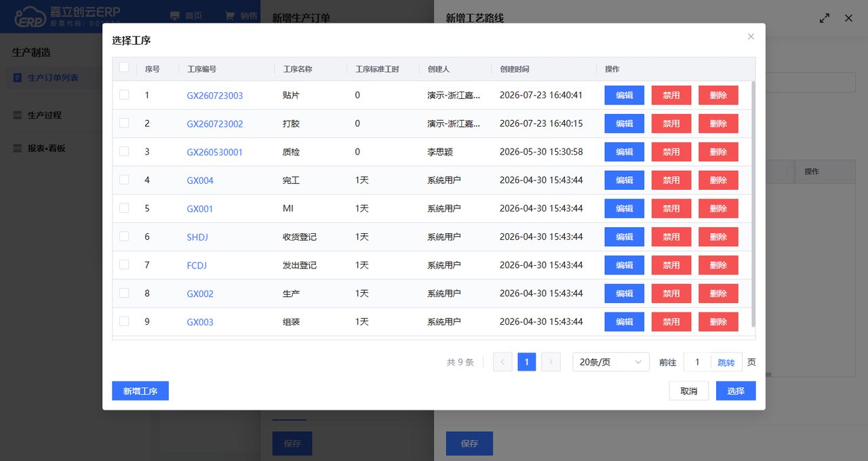Check the row for 完工
Screen dimensions: 868x461
(x=124, y=180)
